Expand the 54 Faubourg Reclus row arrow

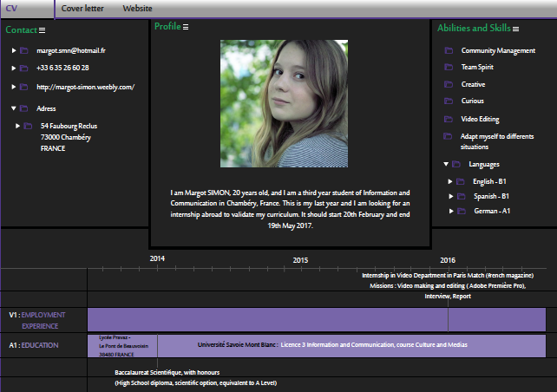(x=17, y=126)
